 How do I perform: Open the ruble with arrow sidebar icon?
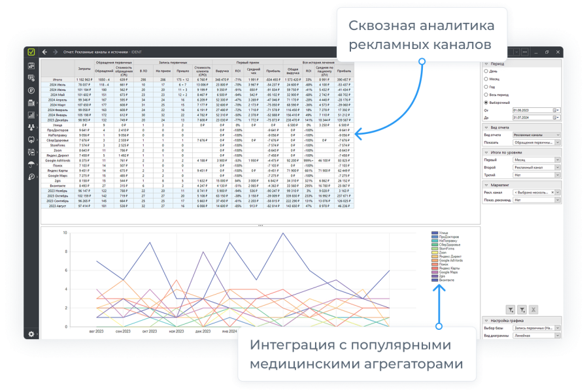coord(31,176)
